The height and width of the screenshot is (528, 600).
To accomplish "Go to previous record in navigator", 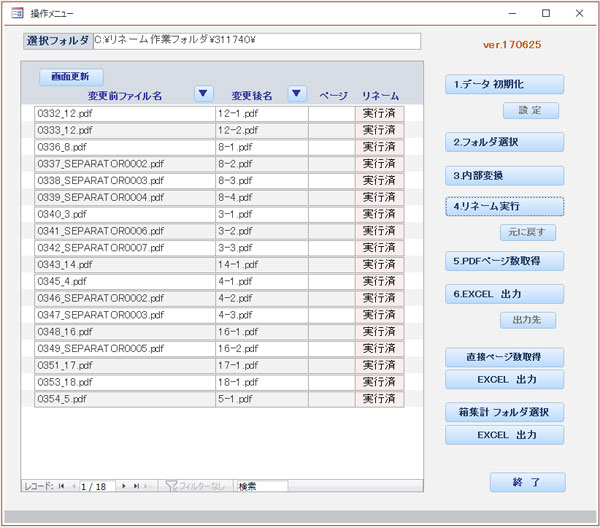I will (x=73, y=486).
